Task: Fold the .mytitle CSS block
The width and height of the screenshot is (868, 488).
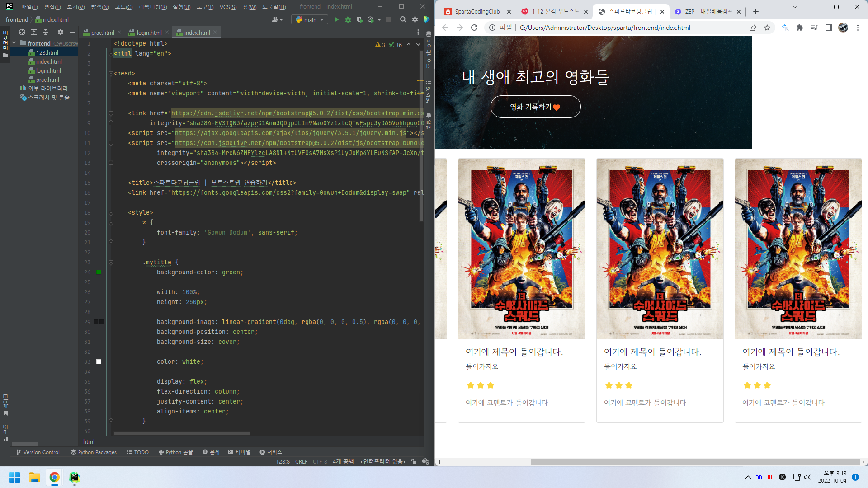Action: tap(111, 262)
